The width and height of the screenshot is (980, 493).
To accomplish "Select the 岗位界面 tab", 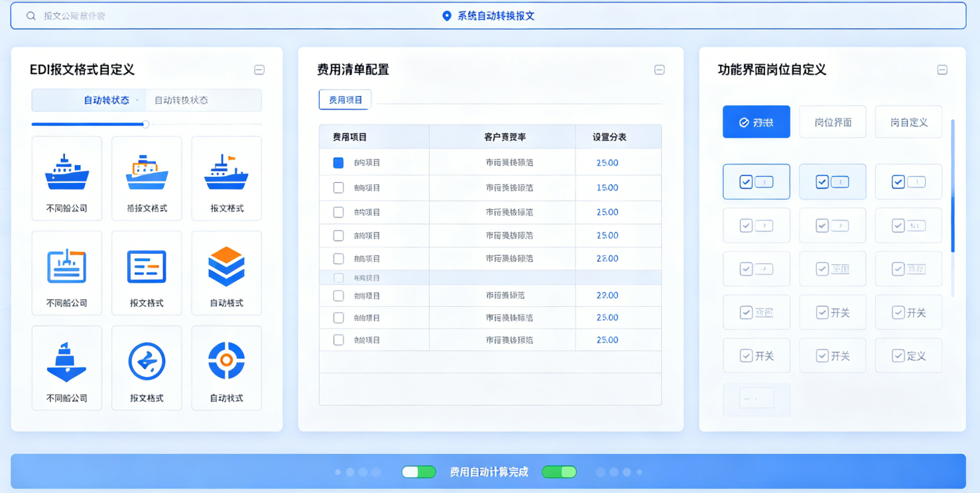I will (x=832, y=121).
